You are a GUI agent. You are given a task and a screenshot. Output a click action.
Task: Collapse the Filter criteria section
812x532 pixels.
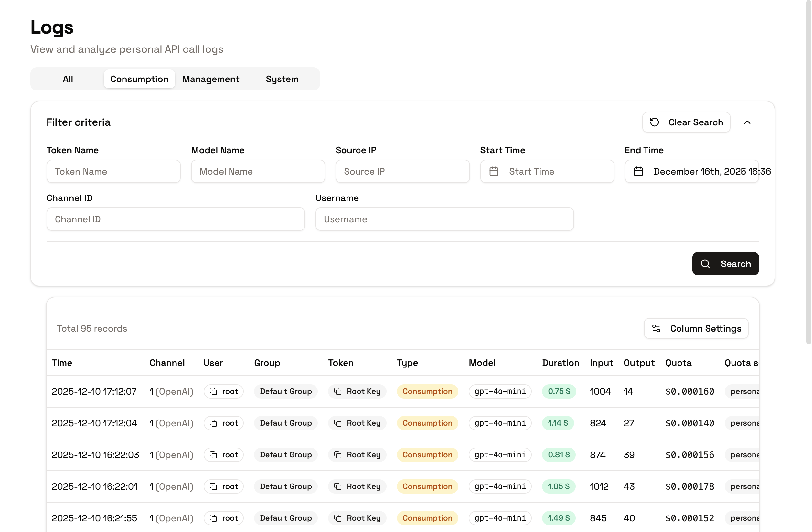click(x=748, y=122)
